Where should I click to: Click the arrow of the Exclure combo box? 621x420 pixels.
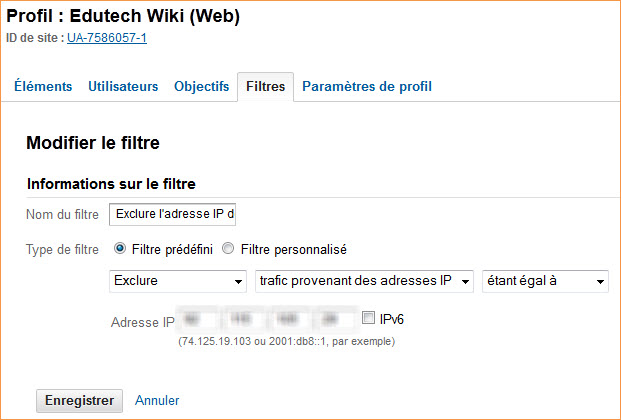pos(238,282)
